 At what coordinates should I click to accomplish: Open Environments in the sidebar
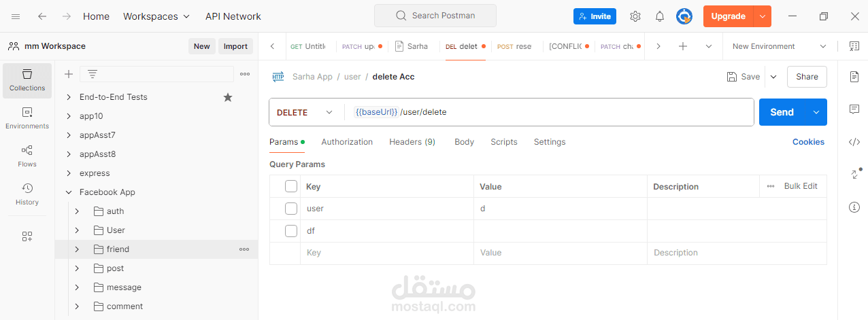[27, 118]
